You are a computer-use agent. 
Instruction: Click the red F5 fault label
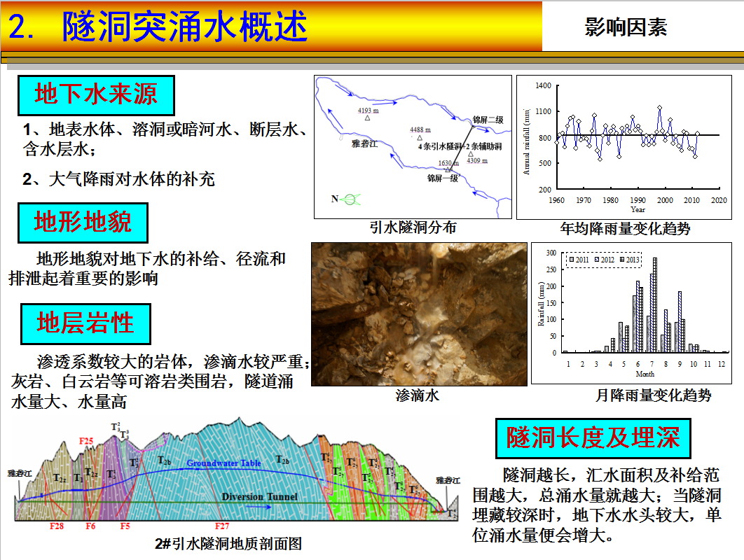[125, 526]
